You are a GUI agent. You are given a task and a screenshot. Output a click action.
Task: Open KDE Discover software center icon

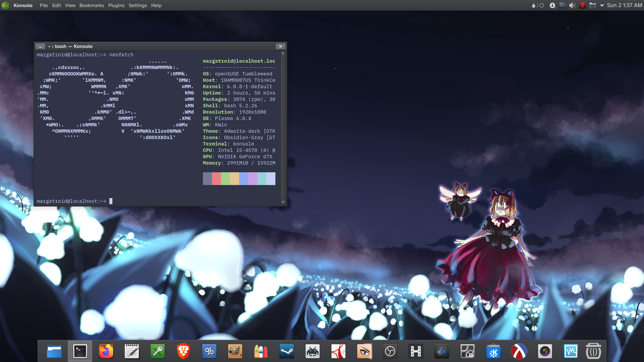tap(493, 351)
